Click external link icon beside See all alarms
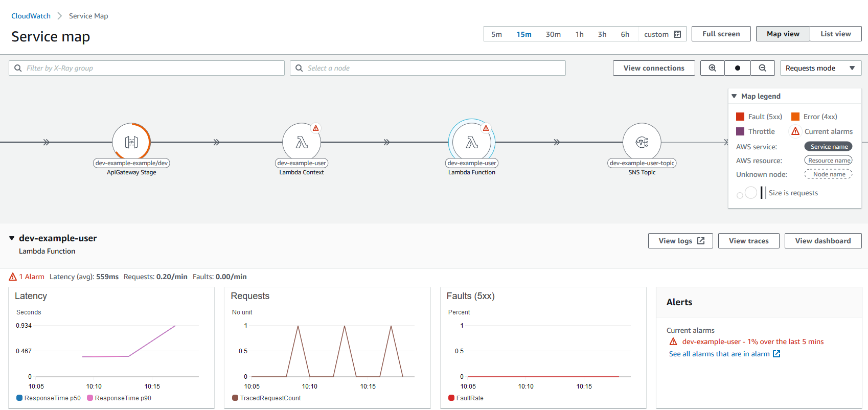 (776, 354)
